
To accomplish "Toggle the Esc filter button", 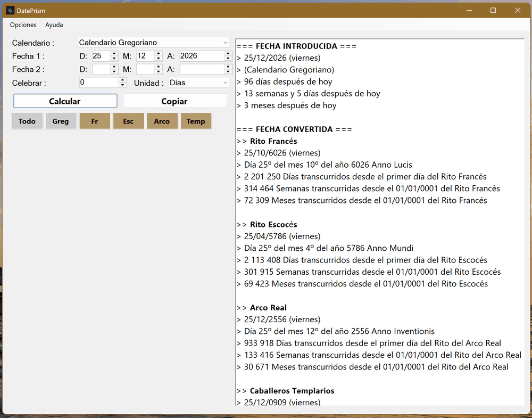I will [x=128, y=121].
